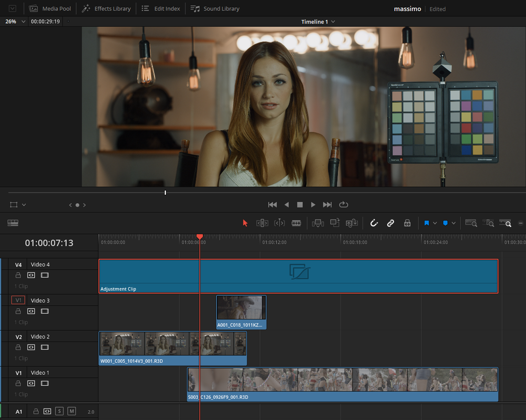The width and height of the screenshot is (526, 420).
Task: Solo the A1 audio track
Action: click(59, 411)
